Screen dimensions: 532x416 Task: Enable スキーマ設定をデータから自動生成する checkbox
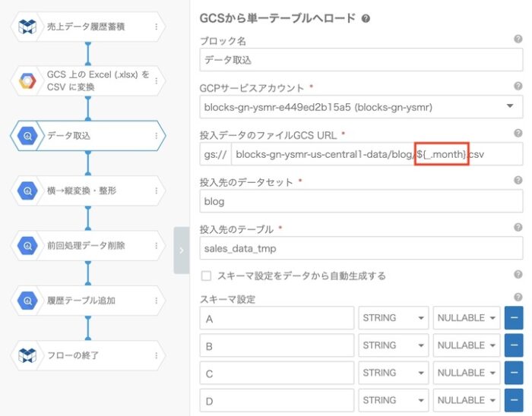click(x=206, y=276)
